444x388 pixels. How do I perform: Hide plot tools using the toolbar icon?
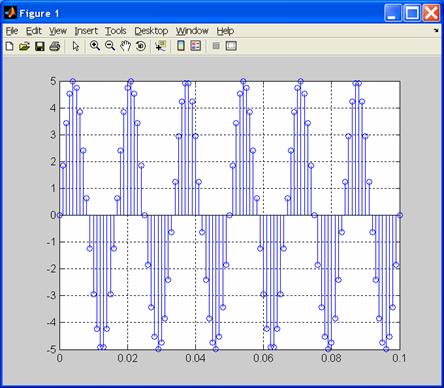(216, 46)
